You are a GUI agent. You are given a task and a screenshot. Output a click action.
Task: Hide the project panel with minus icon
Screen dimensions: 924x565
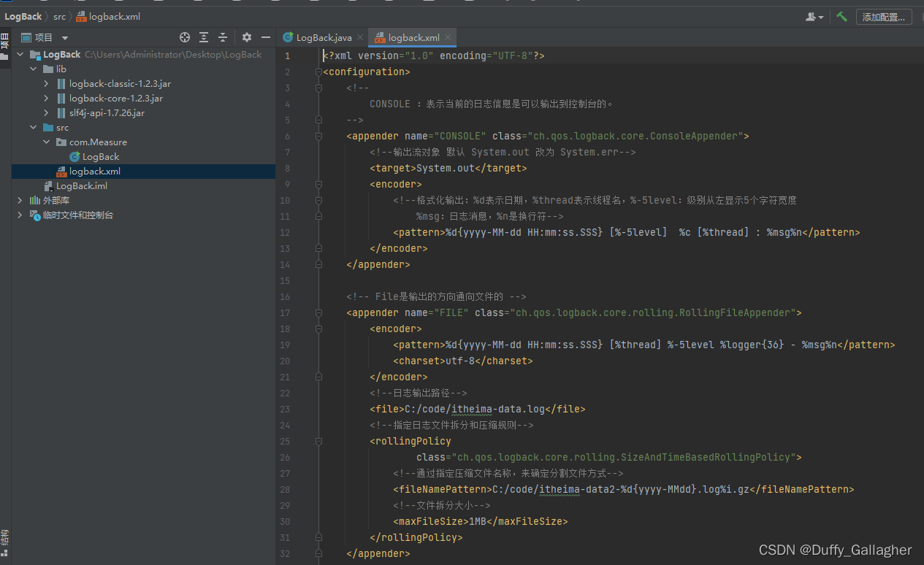click(x=266, y=37)
